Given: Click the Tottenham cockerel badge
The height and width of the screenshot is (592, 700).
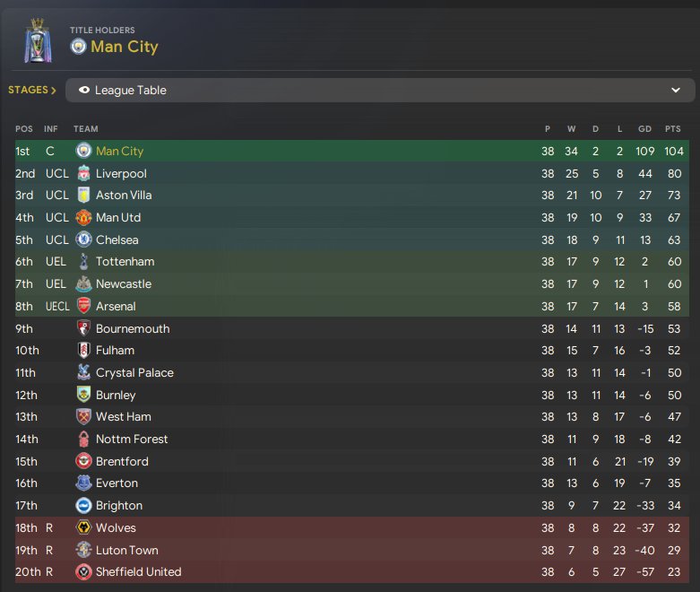Looking at the screenshot, I should [x=83, y=261].
